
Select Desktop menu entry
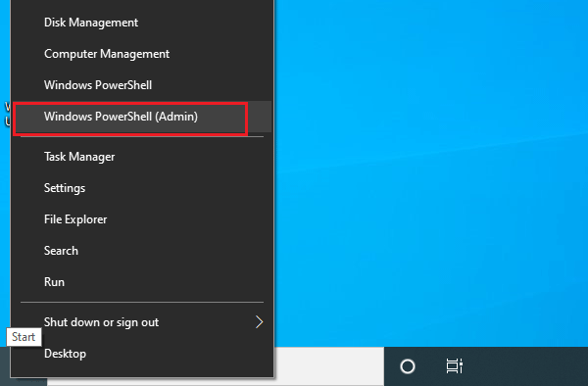point(142,354)
